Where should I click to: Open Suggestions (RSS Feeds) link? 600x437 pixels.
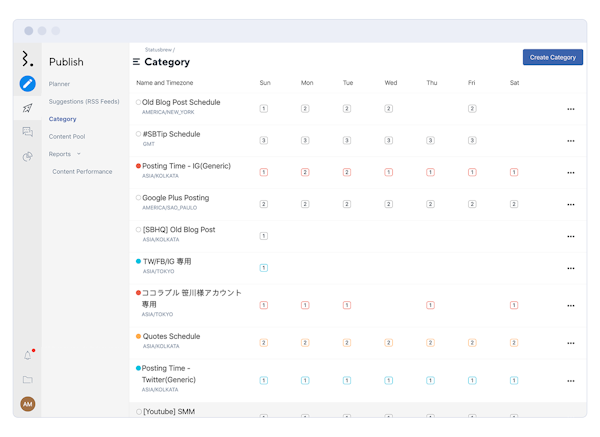coord(84,101)
